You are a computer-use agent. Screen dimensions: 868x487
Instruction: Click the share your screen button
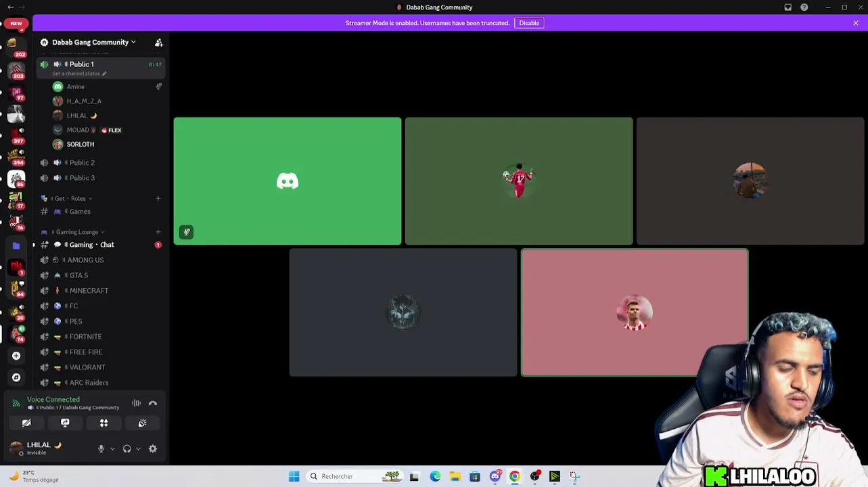coord(65,423)
